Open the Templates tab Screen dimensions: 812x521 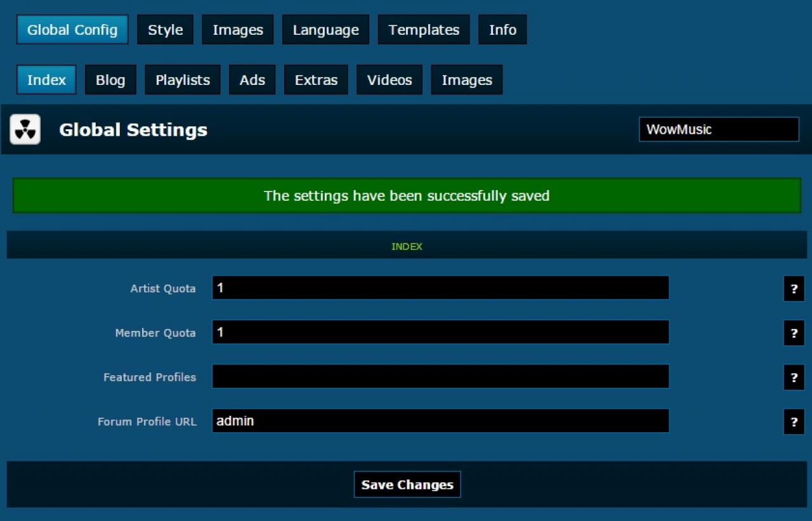click(x=424, y=30)
